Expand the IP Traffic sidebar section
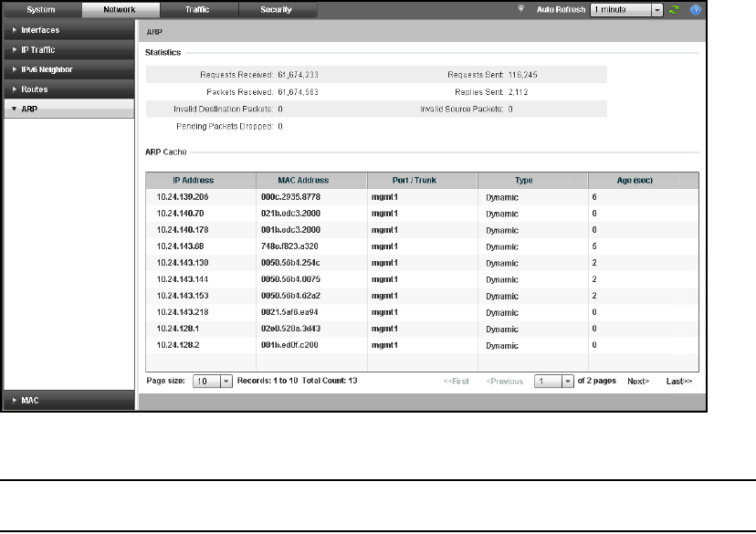Image resolution: width=756 pixels, height=534 pixels. pyautogui.click(x=68, y=50)
